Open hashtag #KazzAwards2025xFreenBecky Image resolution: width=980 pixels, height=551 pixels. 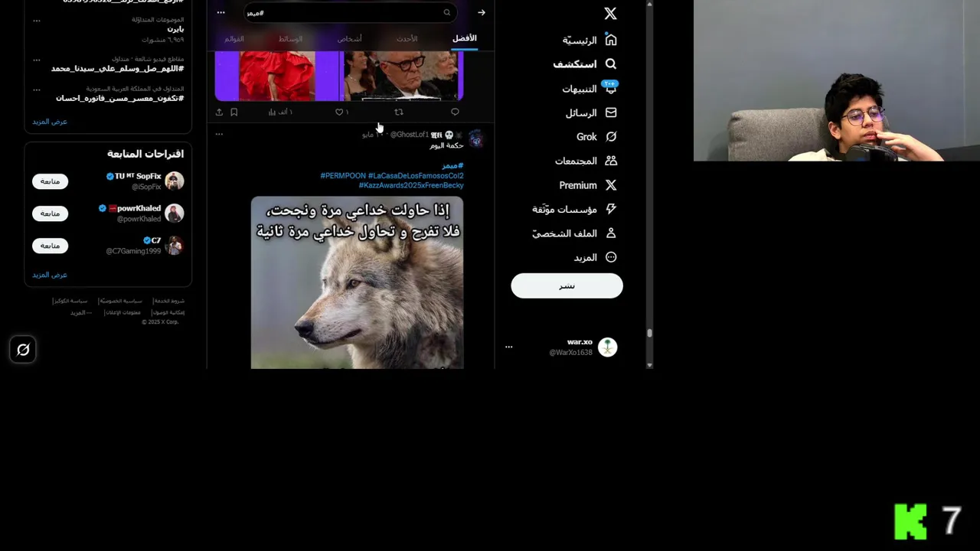coord(411,185)
